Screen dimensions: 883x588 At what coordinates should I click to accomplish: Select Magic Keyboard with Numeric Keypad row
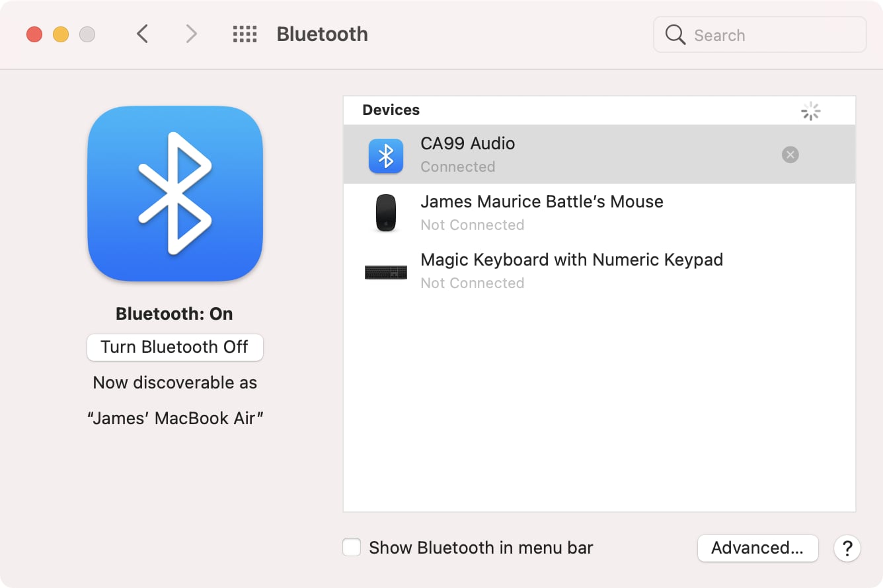click(599, 271)
